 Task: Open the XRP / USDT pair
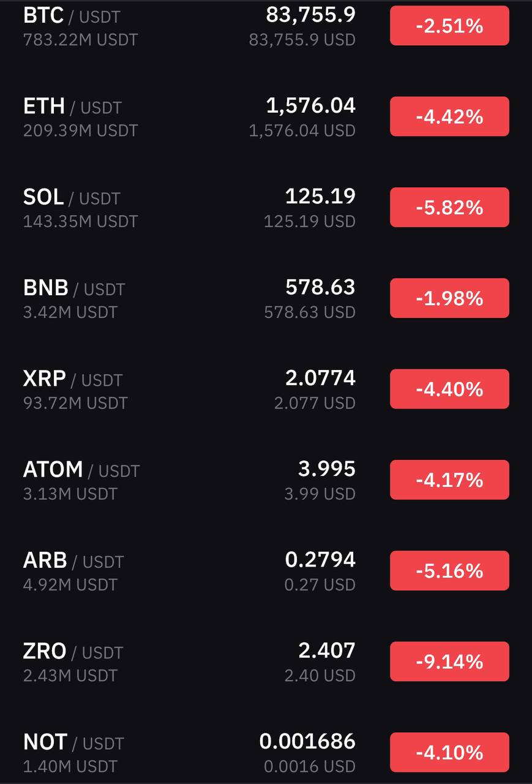pos(72,379)
